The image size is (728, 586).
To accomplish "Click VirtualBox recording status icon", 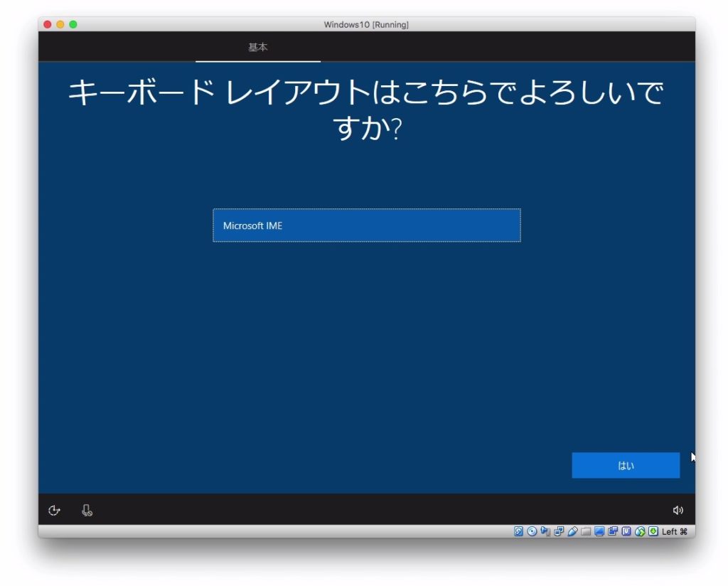I will point(613,531).
